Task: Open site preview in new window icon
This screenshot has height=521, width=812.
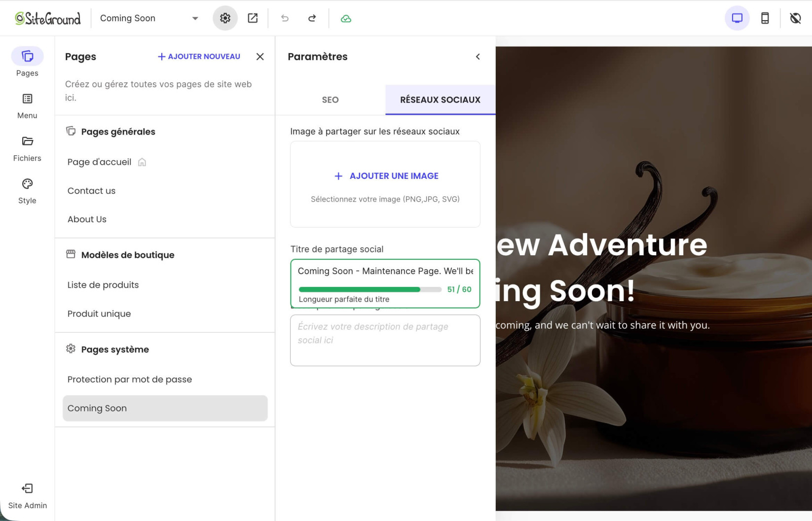Action: pyautogui.click(x=253, y=18)
